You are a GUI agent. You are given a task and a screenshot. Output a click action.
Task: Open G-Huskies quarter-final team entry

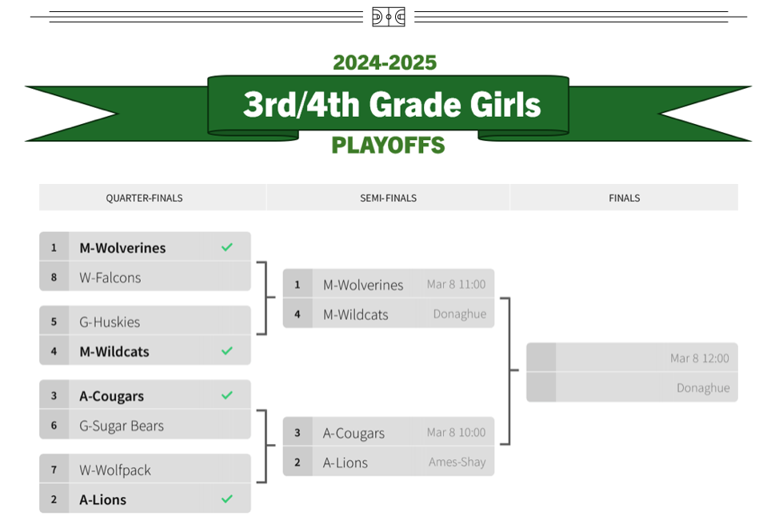click(110, 322)
